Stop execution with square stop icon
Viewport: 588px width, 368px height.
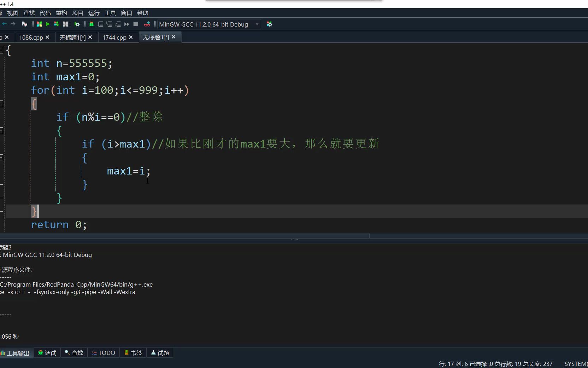coord(136,24)
